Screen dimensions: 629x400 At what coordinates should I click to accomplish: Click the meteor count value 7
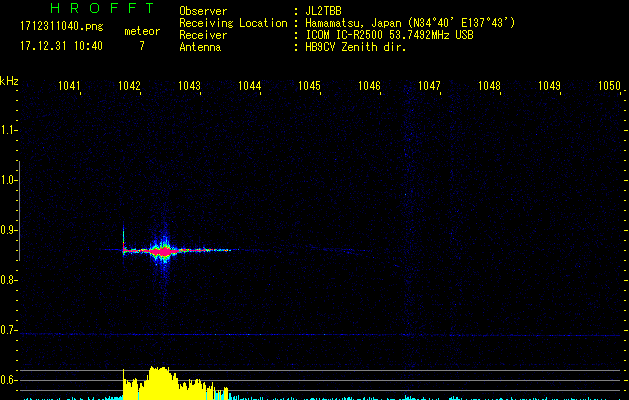pyautogui.click(x=141, y=46)
